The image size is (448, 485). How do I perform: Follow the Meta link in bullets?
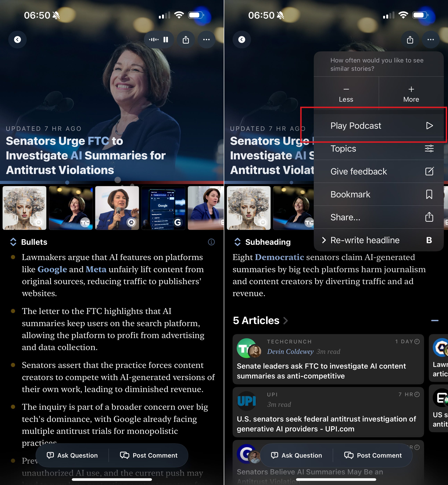click(96, 269)
